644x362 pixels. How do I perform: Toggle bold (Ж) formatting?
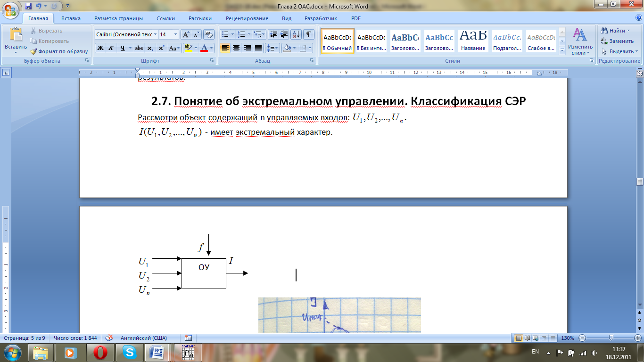click(100, 48)
